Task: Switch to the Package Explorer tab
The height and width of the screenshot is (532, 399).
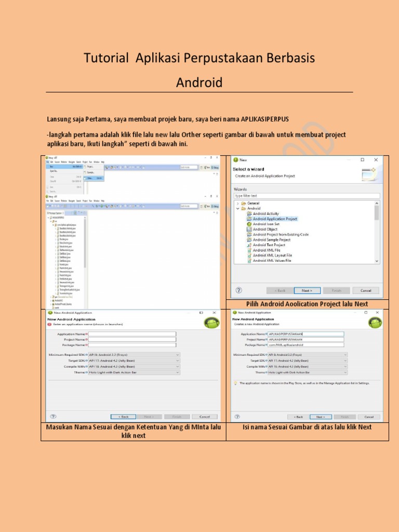Action: point(55,212)
